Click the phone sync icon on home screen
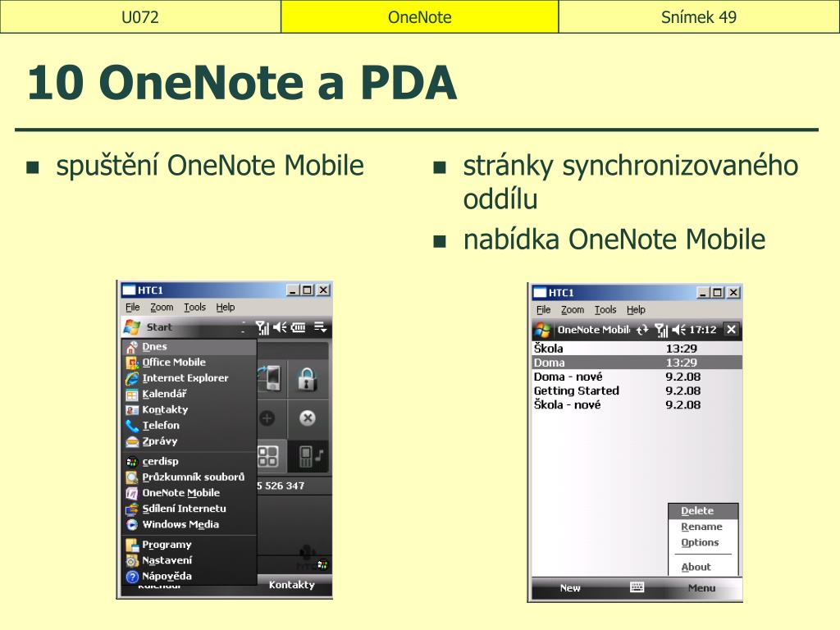The width and height of the screenshot is (840, 630). point(270,377)
